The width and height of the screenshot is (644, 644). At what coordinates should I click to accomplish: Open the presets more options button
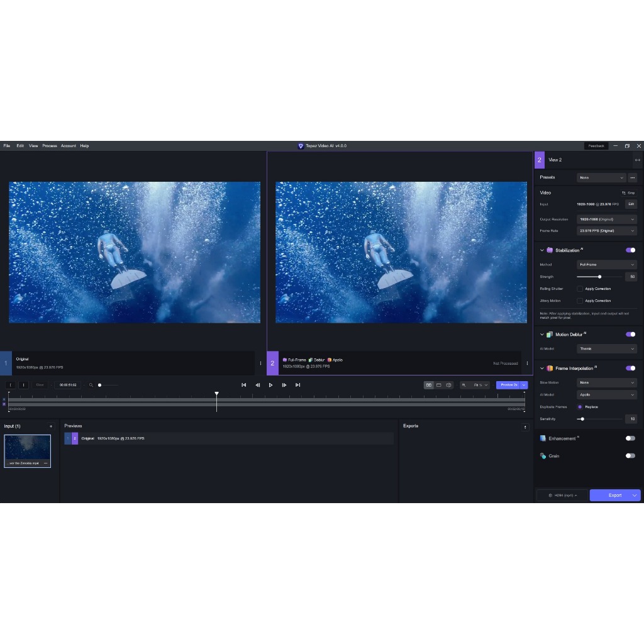click(633, 177)
